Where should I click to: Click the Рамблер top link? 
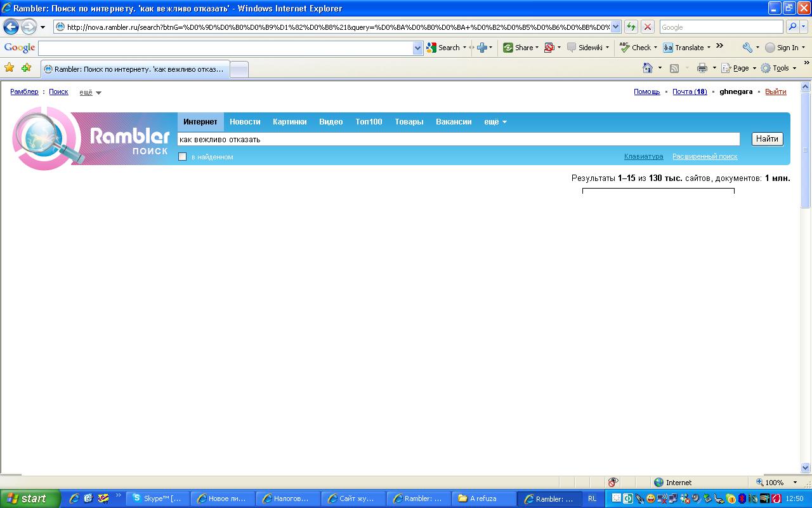pyautogui.click(x=24, y=91)
